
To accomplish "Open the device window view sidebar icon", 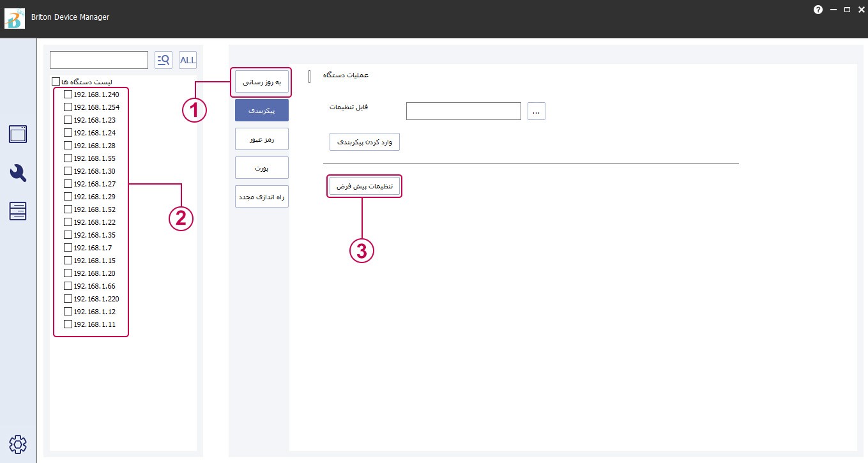I will [18, 134].
